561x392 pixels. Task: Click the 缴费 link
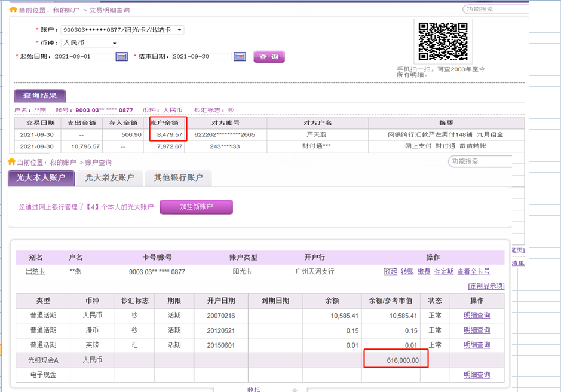[424, 272]
